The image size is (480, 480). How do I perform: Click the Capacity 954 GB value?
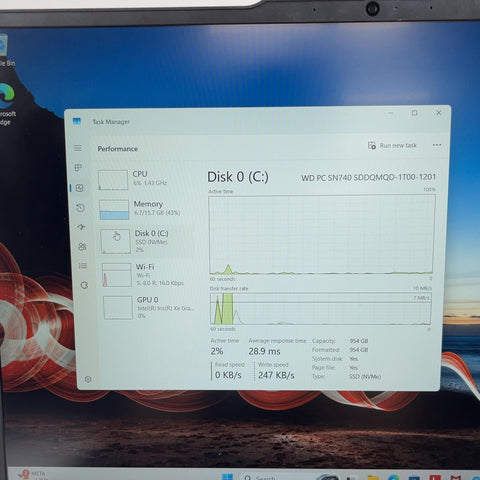[x=359, y=341]
